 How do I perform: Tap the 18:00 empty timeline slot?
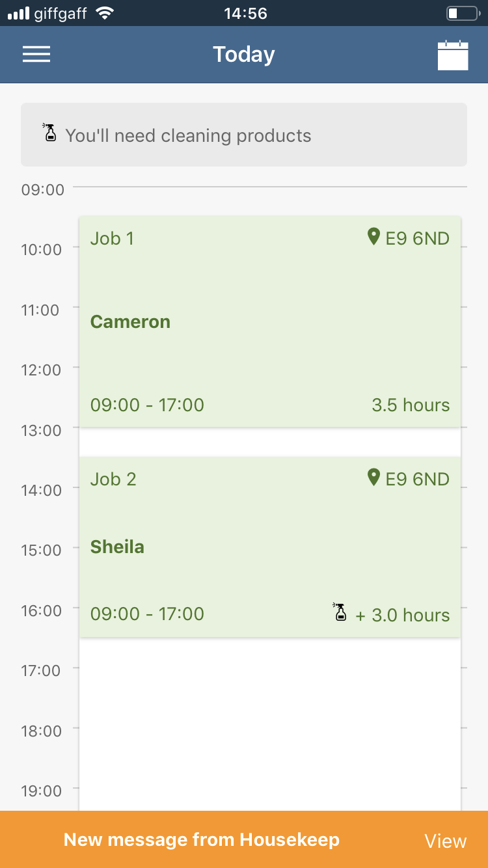click(269, 729)
